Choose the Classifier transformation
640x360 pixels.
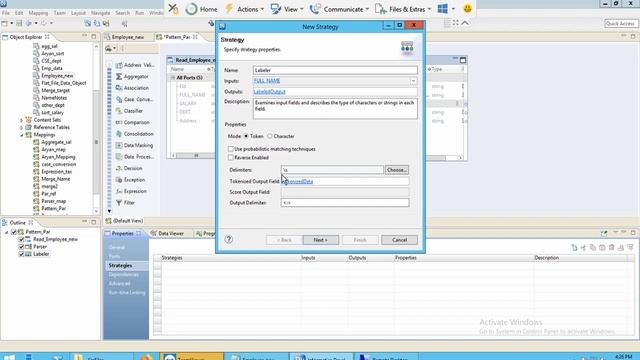pyautogui.click(x=129, y=111)
